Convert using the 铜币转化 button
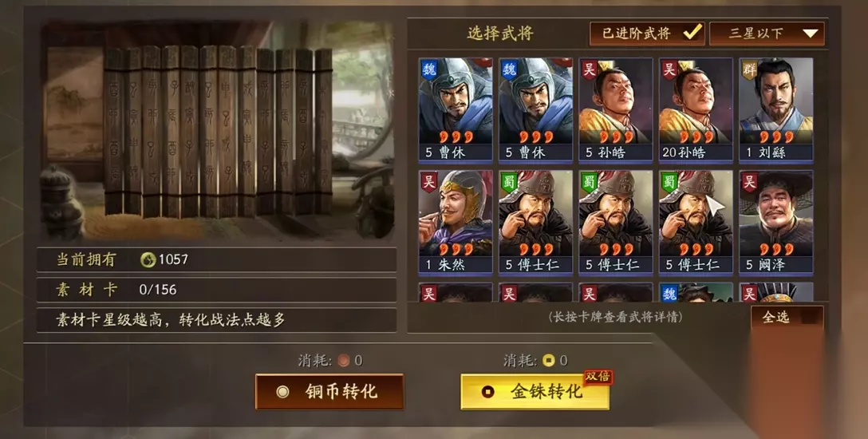Viewport: 868px width, 439px height. 329,392
